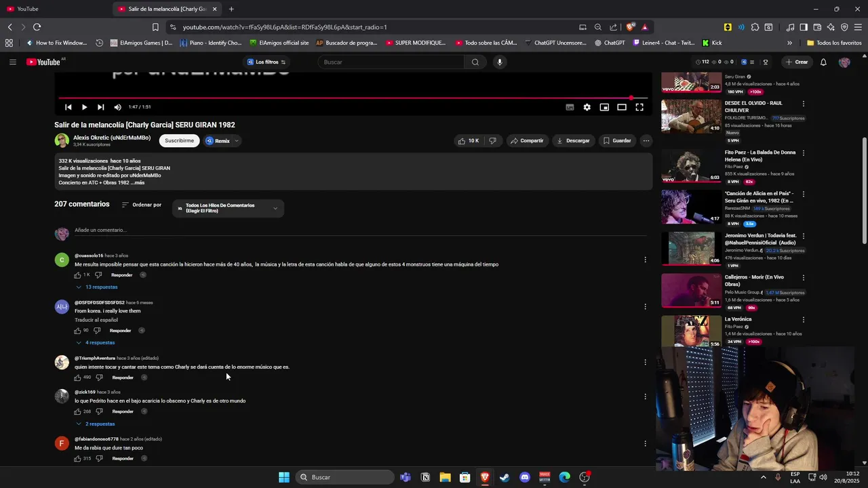Open a new browser tab

click(231, 9)
